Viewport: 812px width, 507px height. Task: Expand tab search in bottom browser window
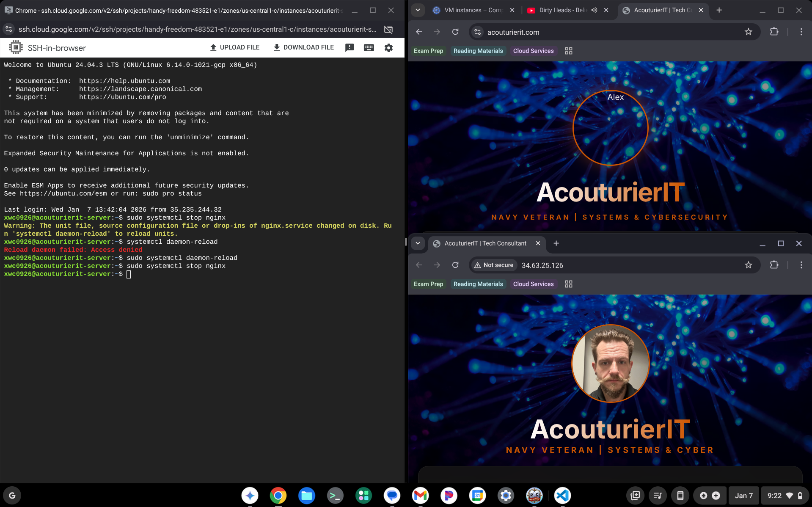tap(418, 243)
